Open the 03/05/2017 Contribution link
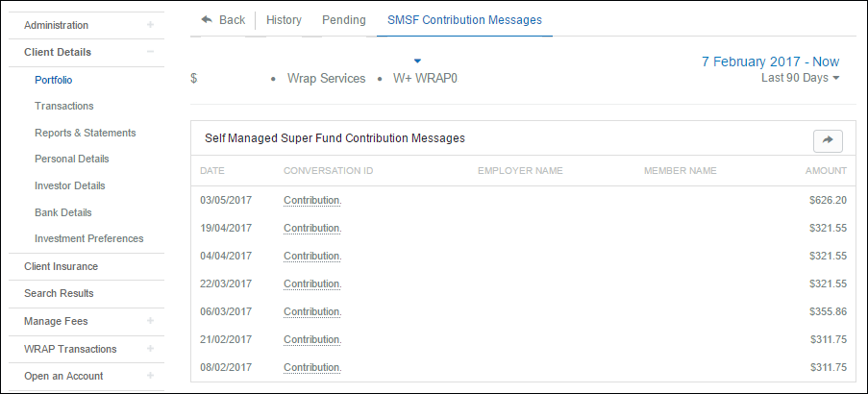Viewport: 868px width, 394px height. [312, 201]
